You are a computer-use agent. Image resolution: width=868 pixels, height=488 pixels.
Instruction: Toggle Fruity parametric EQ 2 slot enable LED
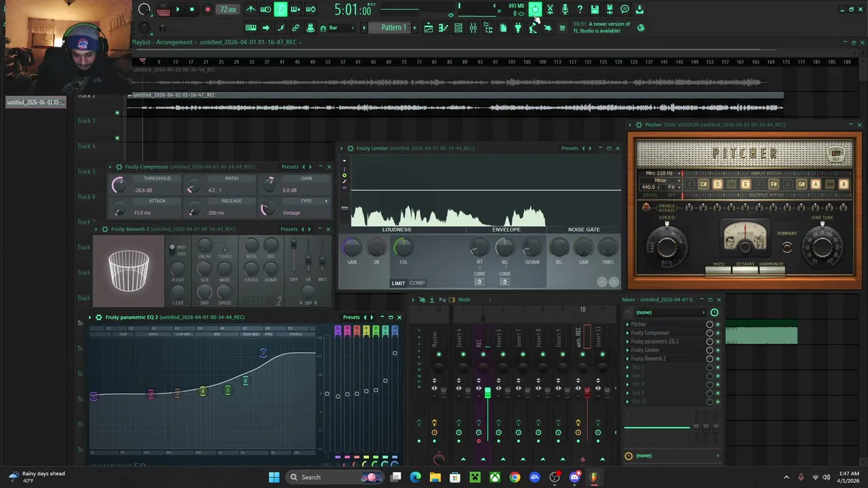coord(718,342)
